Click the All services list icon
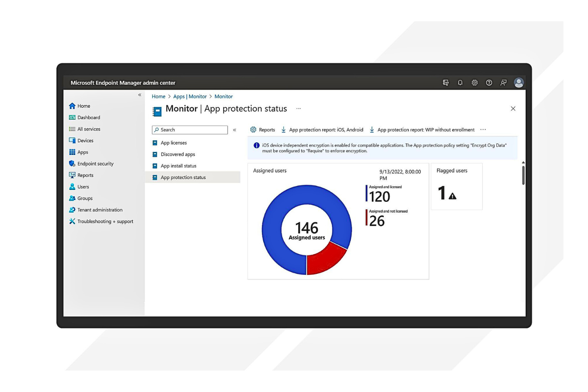The width and height of the screenshot is (588, 392). tap(72, 129)
